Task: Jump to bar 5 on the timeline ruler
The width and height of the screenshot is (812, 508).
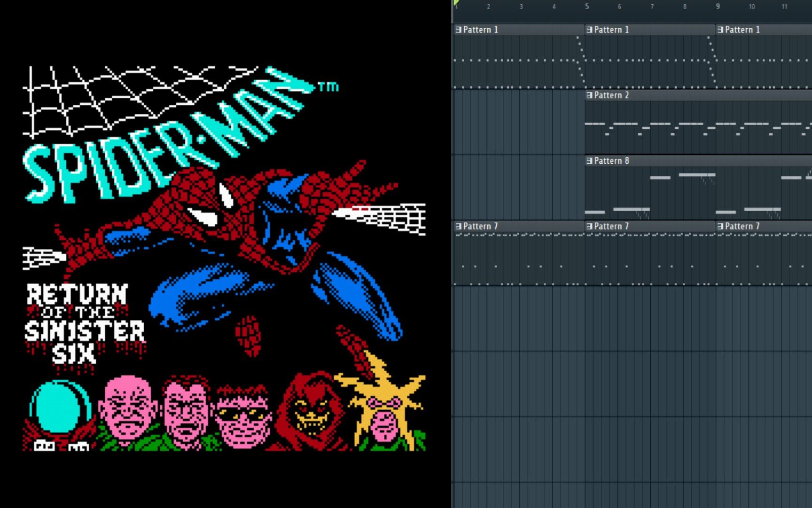Action: point(587,6)
